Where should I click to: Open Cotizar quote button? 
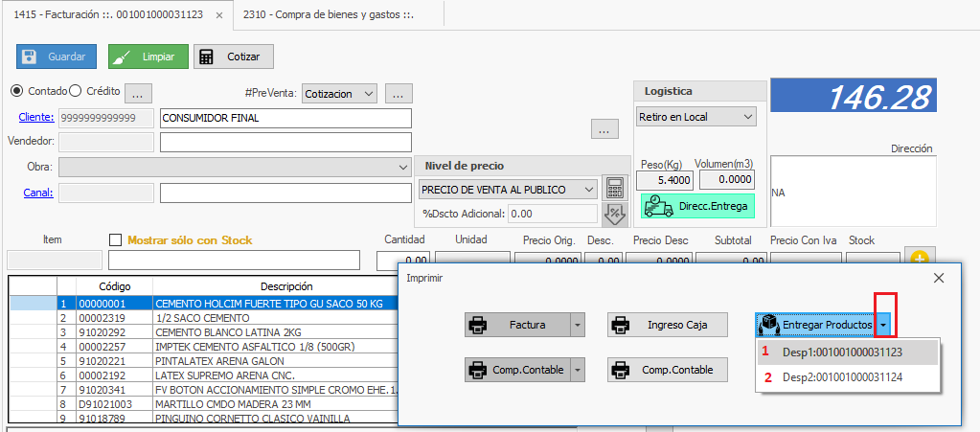(233, 57)
